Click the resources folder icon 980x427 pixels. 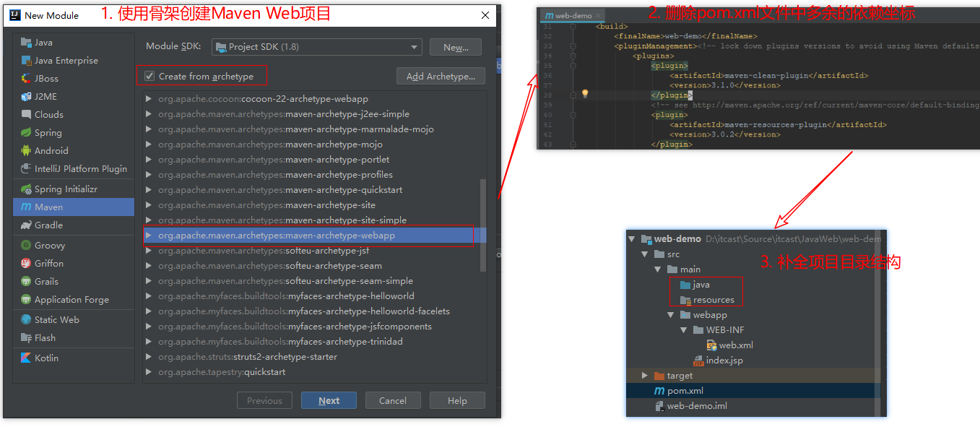coord(685,300)
